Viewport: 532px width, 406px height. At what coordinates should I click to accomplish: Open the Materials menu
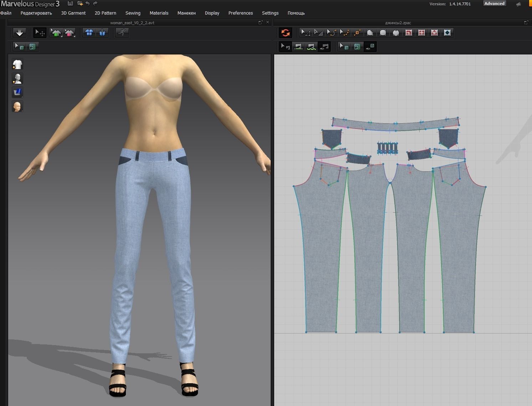tap(159, 13)
